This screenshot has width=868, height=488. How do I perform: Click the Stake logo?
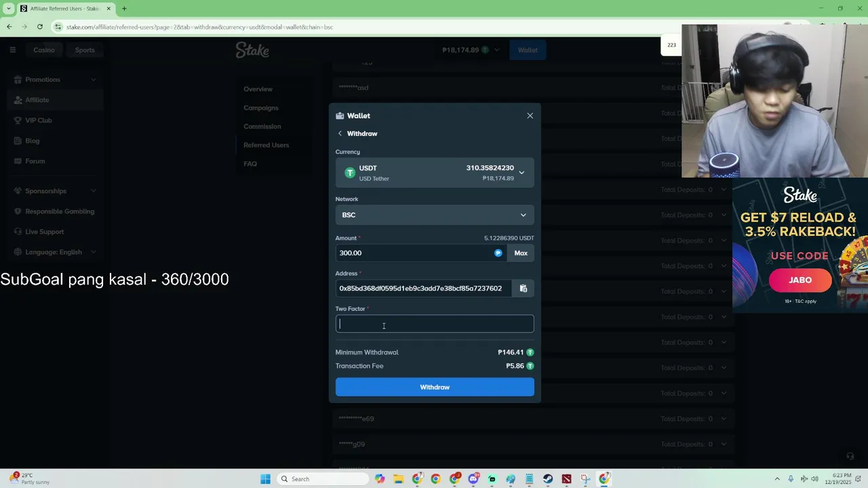252,49
